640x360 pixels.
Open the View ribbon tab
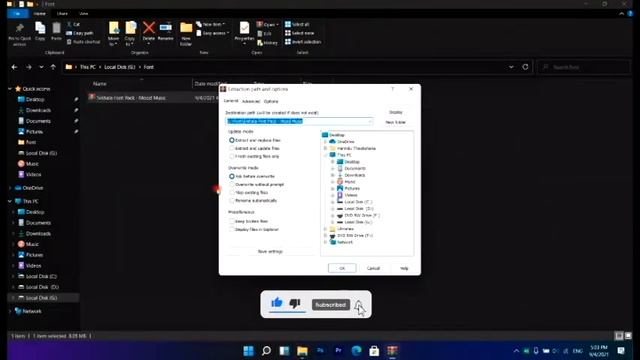[84, 14]
